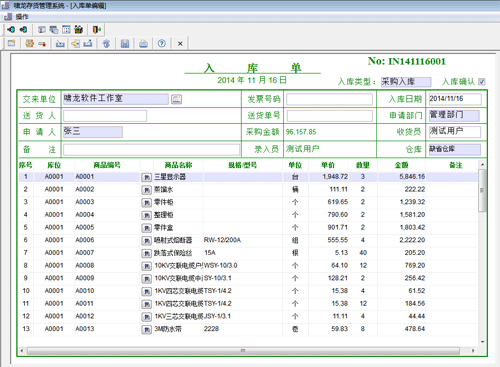Select row number 12 in the table
The width and height of the screenshot is (500, 367).
click(26, 316)
